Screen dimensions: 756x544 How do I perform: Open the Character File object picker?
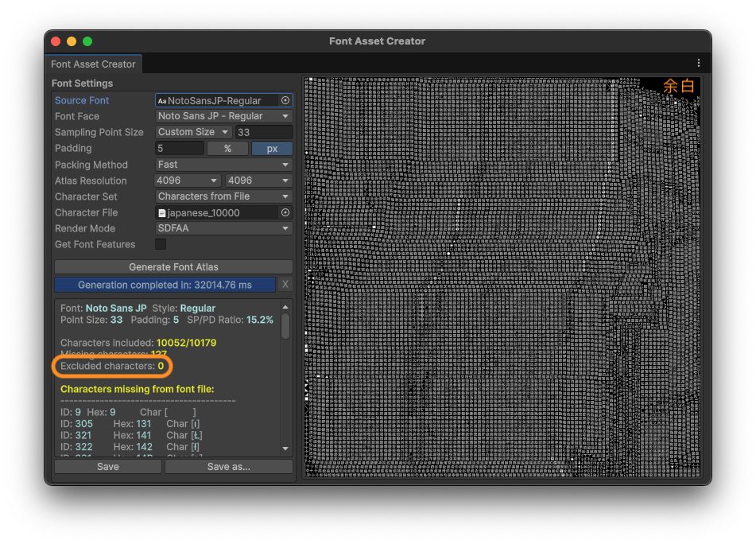click(x=285, y=213)
